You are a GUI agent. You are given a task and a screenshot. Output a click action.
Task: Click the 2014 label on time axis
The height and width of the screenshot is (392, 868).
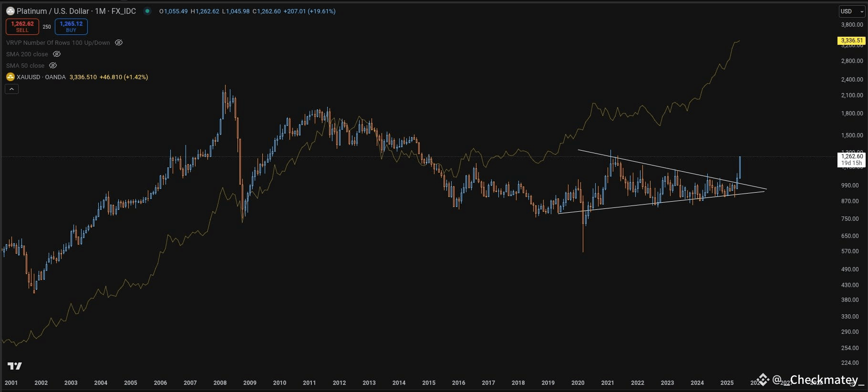[x=399, y=383]
